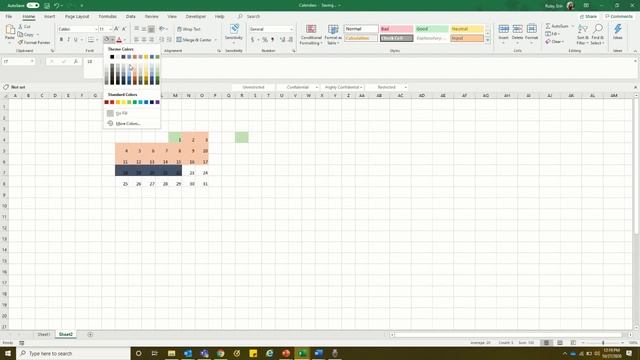Viewport: 640px width, 360px height.
Task: Open the Data tab
Action: (x=131, y=16)
